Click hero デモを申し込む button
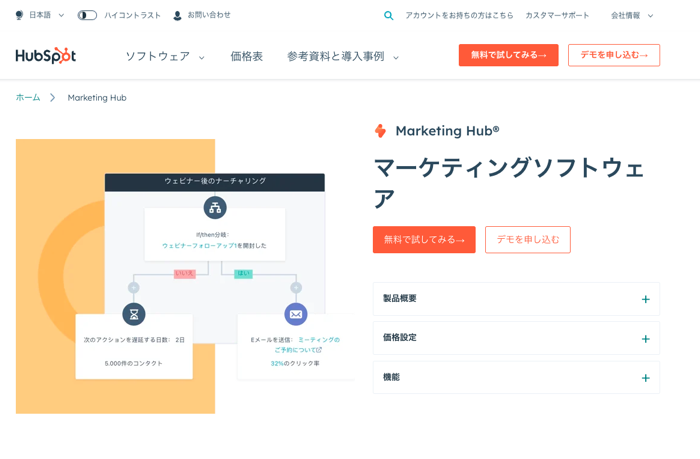The width and height of the screenshot is (700, 459). (528, 240)
